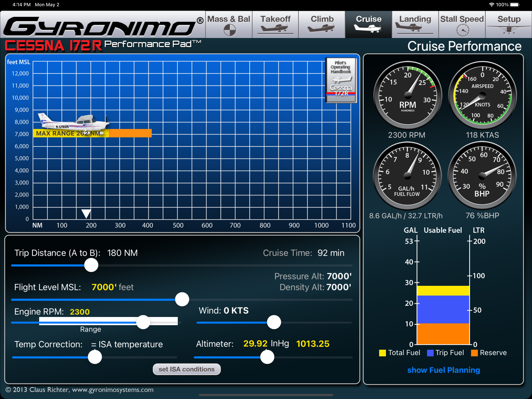532x399 pixels.
Task: Click the 4:14 PM clock
Action: coord(22,4)
